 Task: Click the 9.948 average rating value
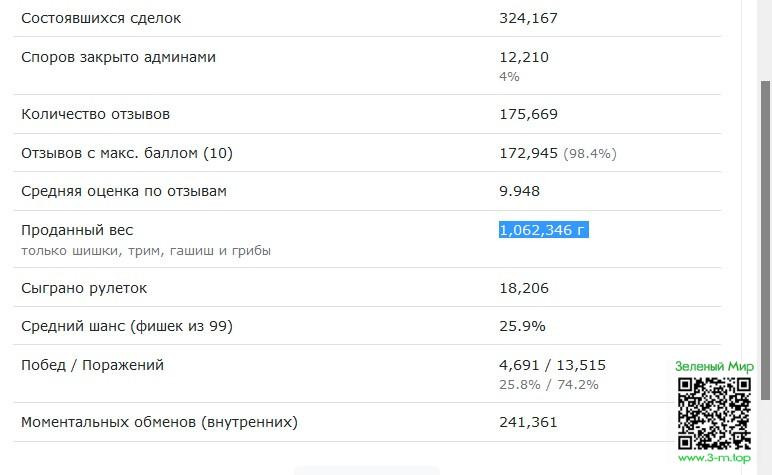click(x=519, y=191)
